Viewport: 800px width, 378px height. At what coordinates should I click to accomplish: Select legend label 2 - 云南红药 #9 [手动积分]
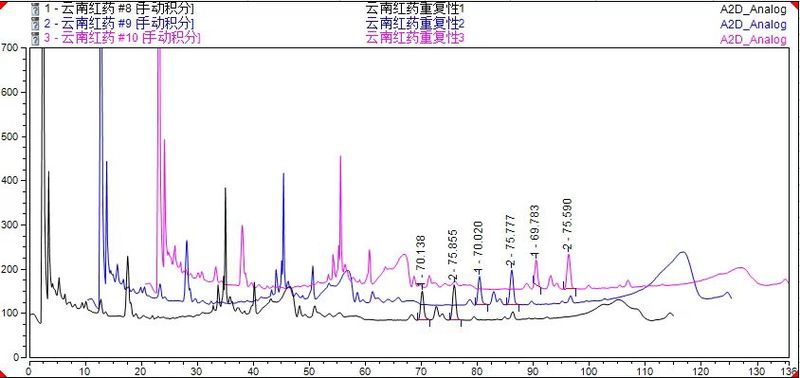point(118,23)
